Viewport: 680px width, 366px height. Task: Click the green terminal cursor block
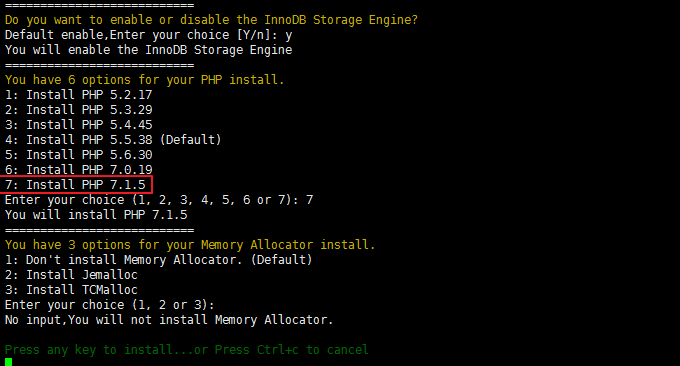pyautogui.click(x=9, y=362)
